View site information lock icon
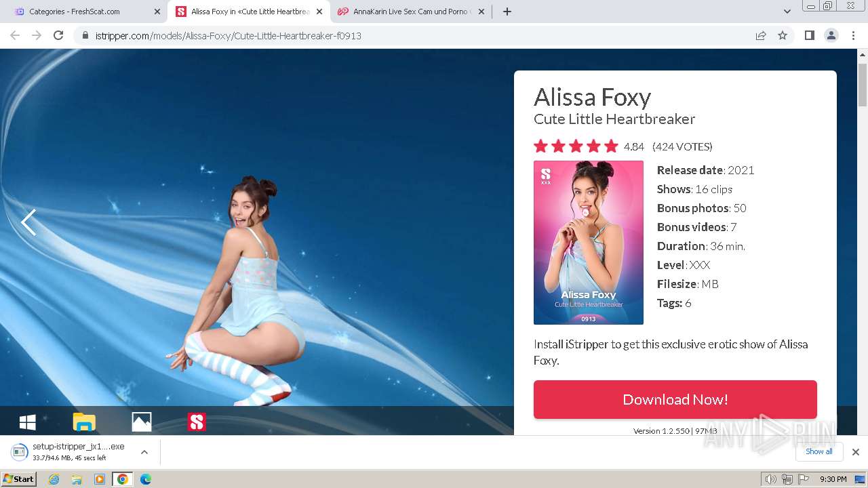 85,36
